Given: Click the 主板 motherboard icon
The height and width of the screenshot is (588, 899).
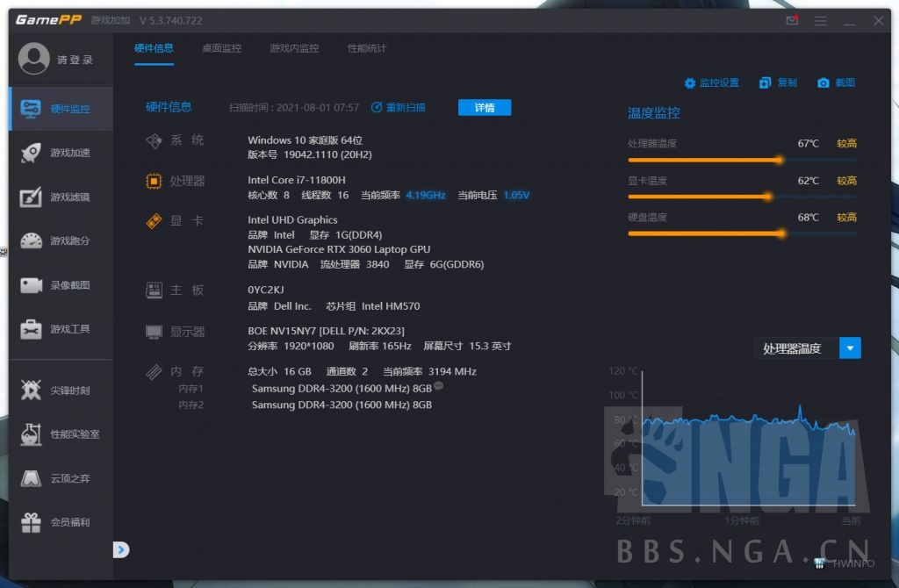Looking at the screenshot, I should tap(154, 290).
